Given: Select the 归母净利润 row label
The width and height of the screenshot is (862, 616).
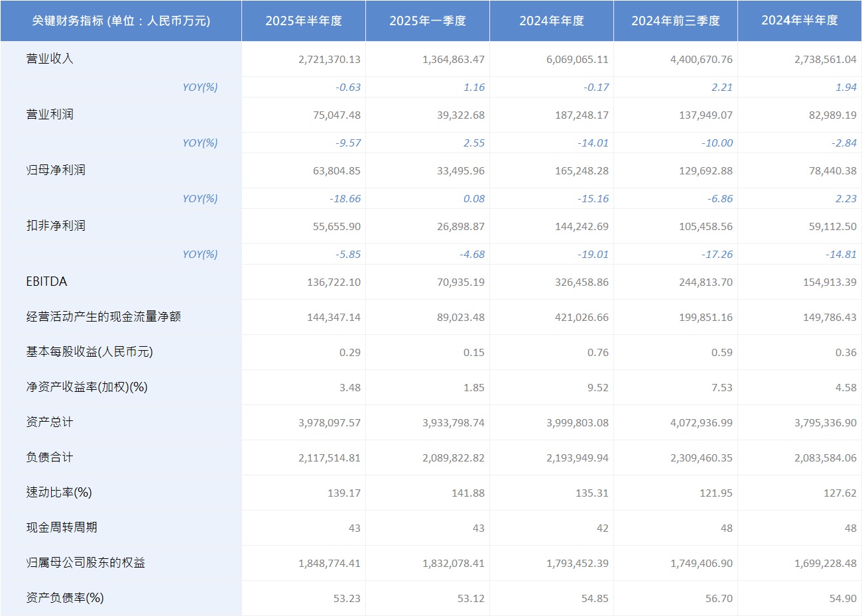Looking at the screenshot, I should (56, 170).
